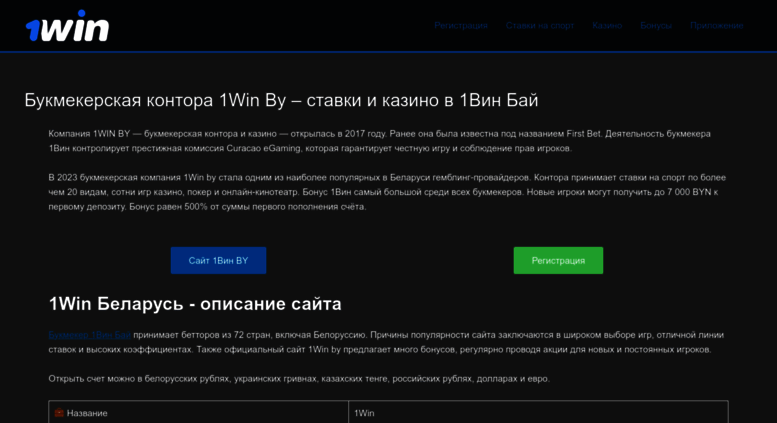Screen dimensions: 777x423
Task: Click the green Регистрация button
Action: click(x=558, y=261)
